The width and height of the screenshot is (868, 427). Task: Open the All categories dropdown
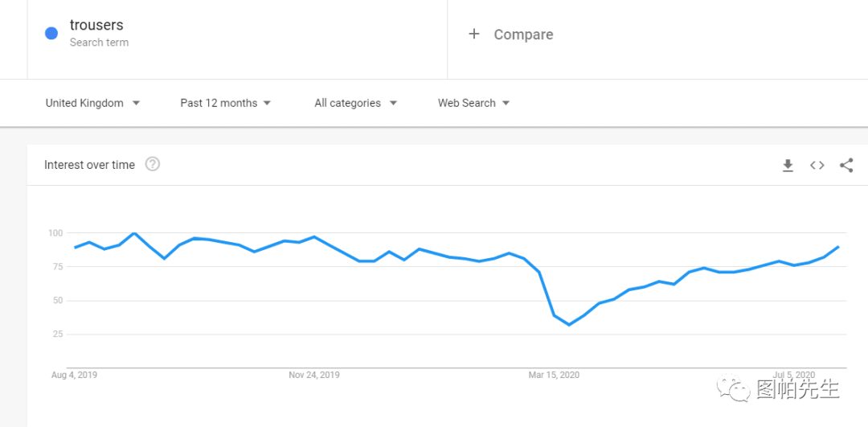[x=355, y=103]
